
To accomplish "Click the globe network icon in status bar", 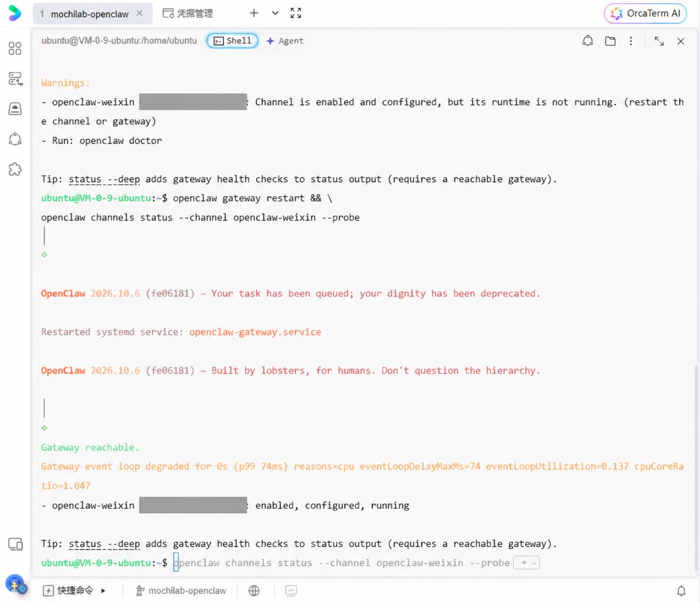I will click(x=254, y=591).
